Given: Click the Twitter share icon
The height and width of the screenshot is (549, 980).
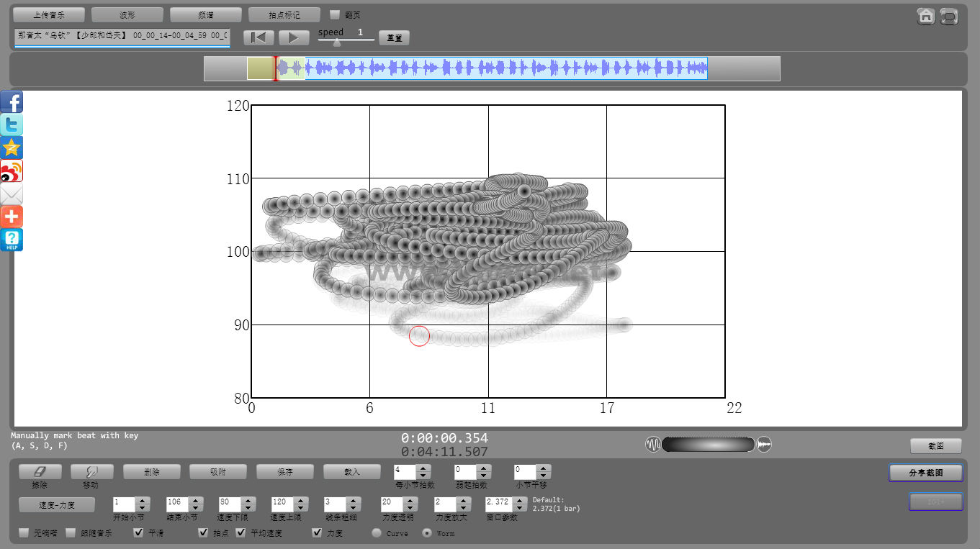Looking at the screenshot, I should 12,125.
